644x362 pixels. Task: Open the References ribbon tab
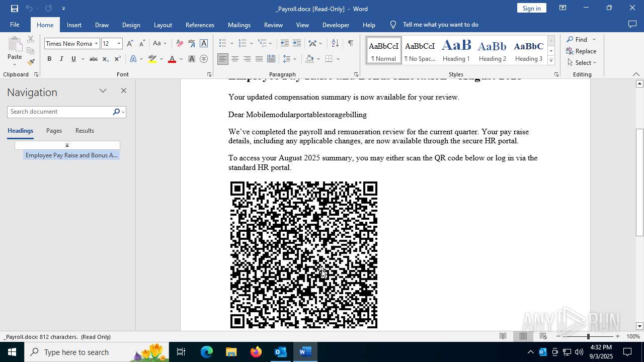[x=200, y=25]
